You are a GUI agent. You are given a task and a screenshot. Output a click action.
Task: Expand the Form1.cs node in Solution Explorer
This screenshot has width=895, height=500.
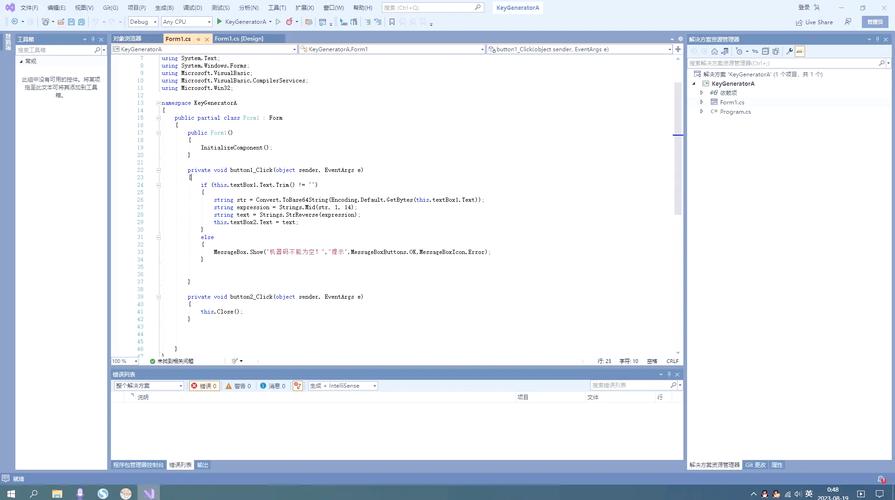point(702,102)
